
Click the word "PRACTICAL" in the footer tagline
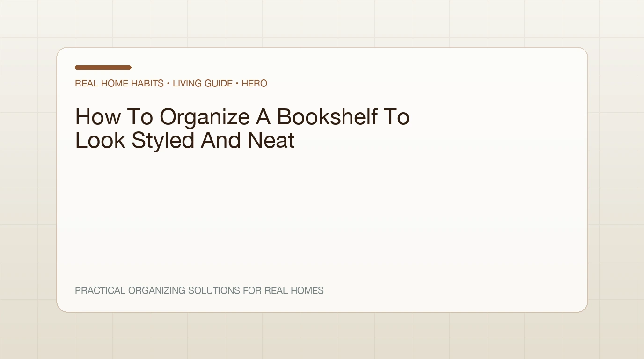100,290
